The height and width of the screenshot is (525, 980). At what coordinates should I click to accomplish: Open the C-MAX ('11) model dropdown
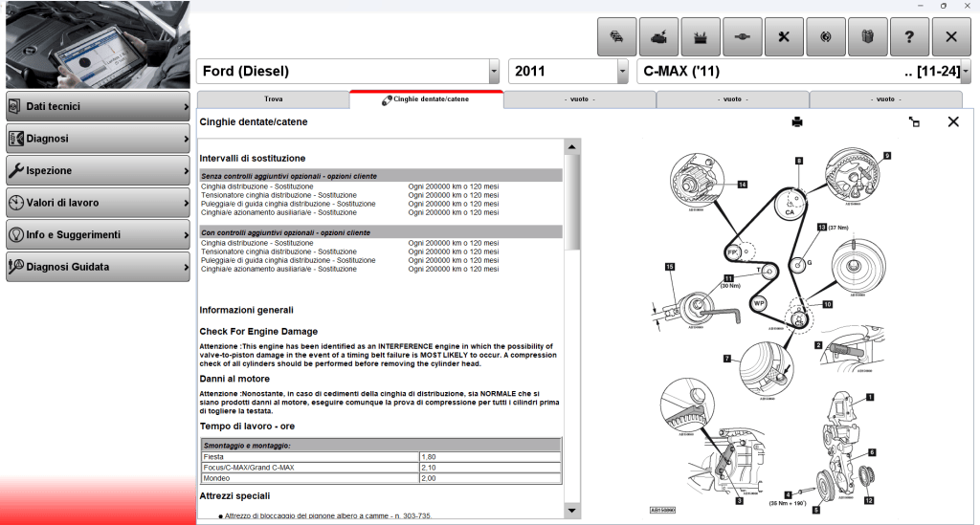(965, 72)
